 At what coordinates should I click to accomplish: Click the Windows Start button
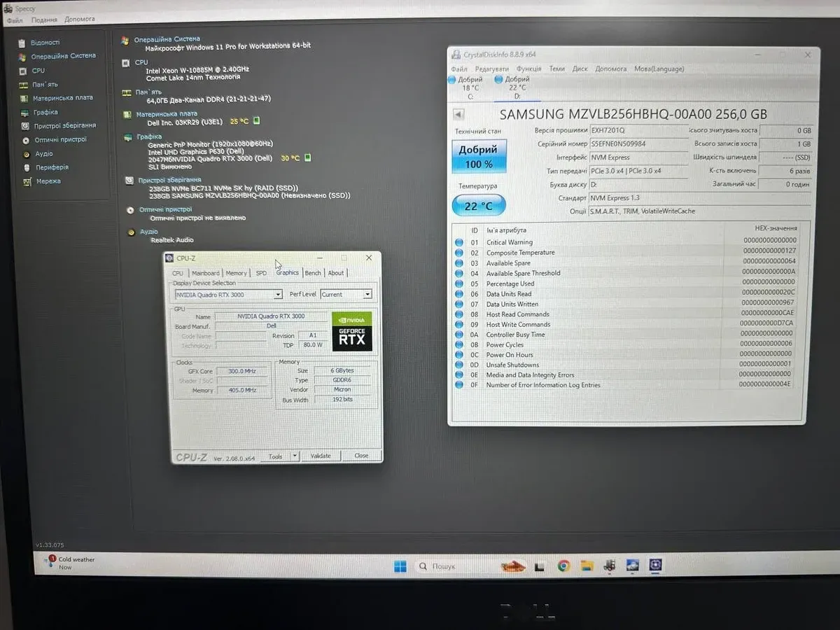[x=400, y=566]
